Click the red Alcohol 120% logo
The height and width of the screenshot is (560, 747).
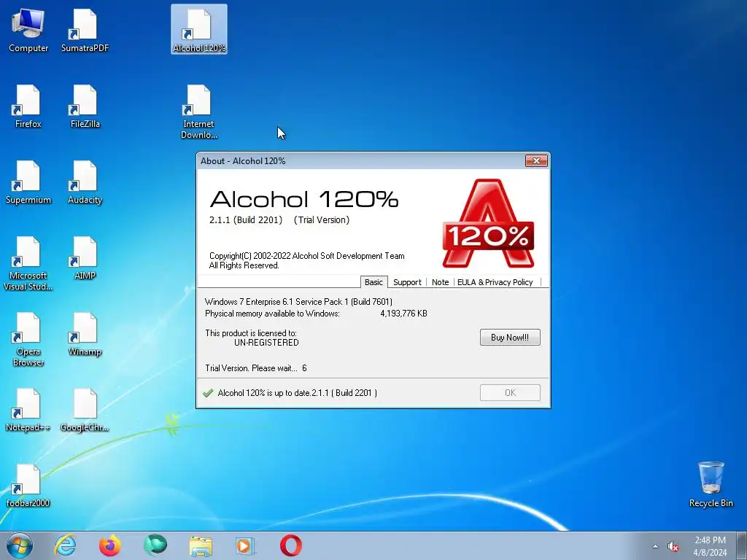(x=488, y=224)
